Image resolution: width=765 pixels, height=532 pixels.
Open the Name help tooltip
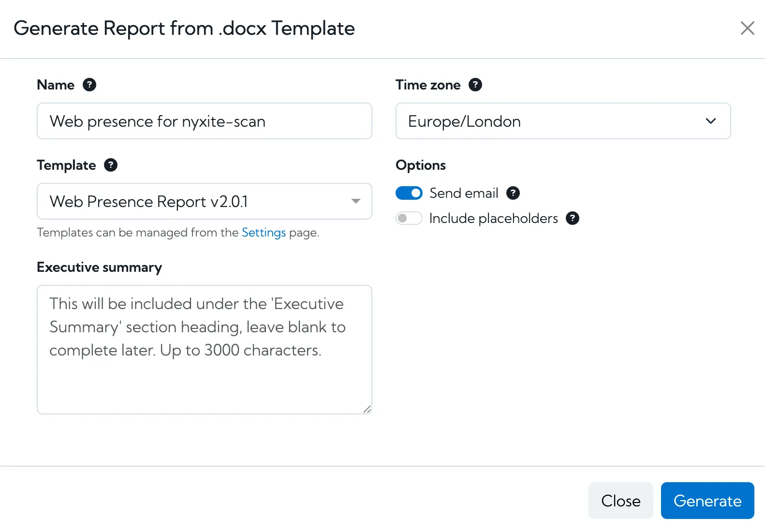pyautogui.click(x=89, y=85)
